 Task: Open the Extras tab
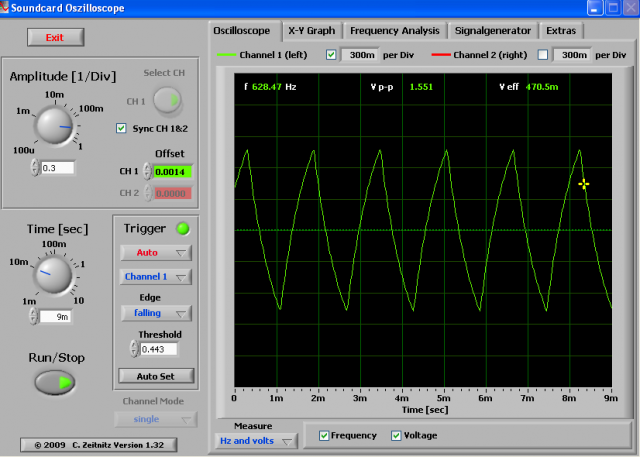coord(561,31)
